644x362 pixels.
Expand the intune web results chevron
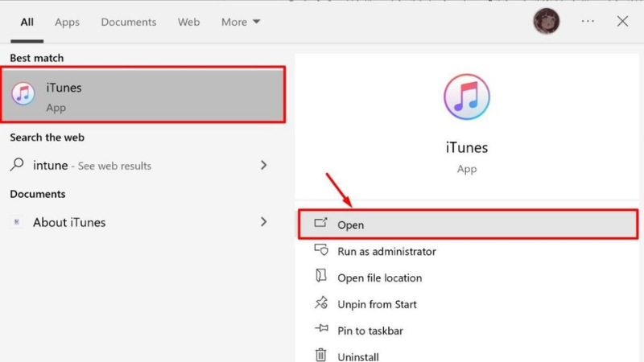pos(264,165)
